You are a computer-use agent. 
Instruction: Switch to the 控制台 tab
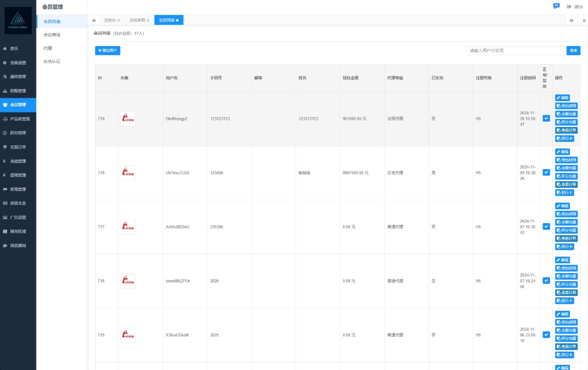[110, 20]
